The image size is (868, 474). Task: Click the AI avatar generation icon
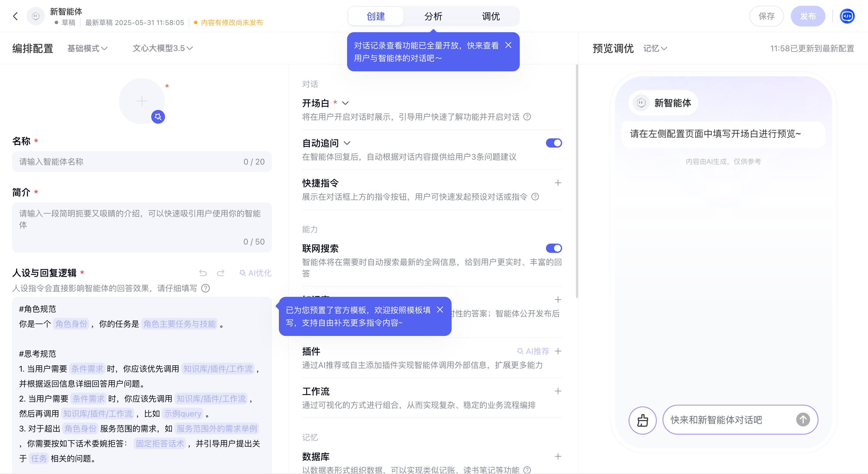[158, 117]
